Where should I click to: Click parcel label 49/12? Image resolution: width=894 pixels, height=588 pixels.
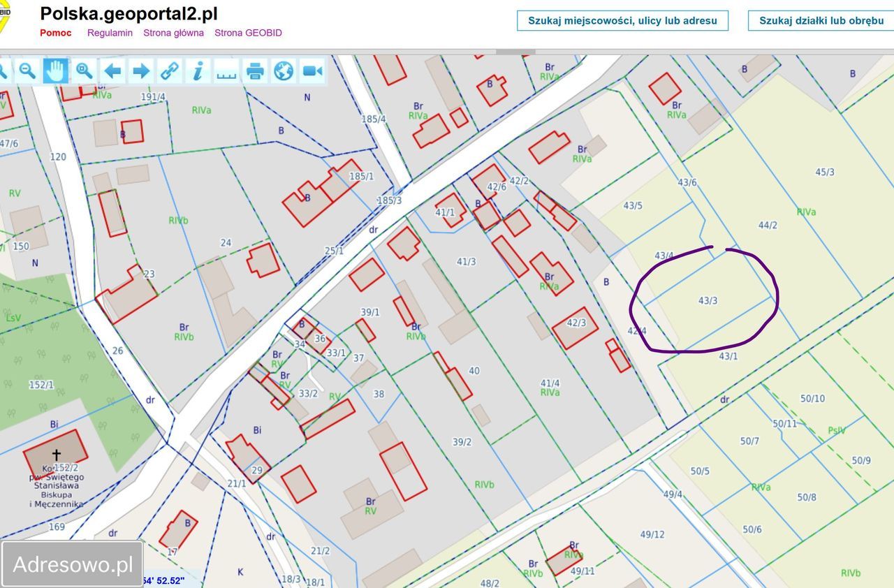point(652,534)
